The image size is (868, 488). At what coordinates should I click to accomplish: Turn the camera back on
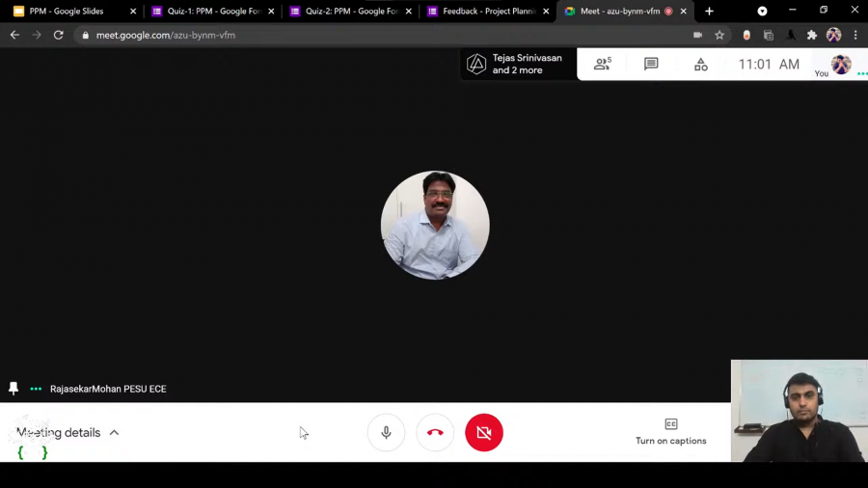click(484, 433)
